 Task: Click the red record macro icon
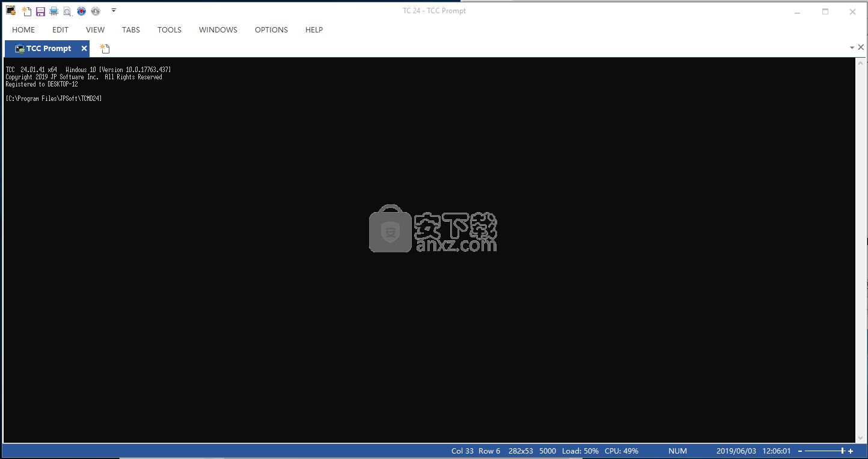click(x=81, y=11)
